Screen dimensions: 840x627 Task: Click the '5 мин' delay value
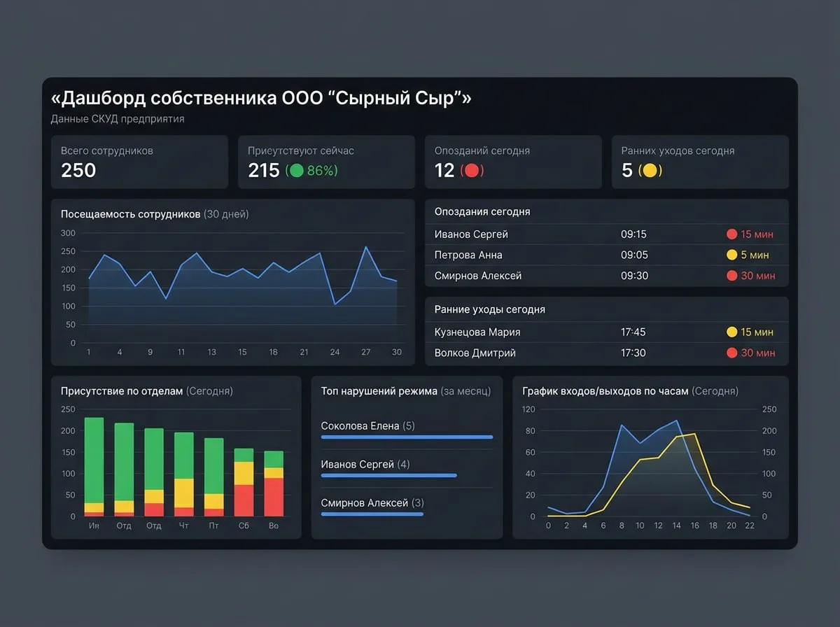click(755, 255)
